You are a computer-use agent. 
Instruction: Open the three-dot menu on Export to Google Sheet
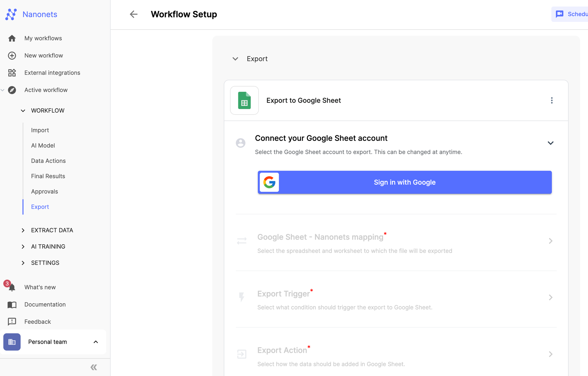tap(552, 100)
